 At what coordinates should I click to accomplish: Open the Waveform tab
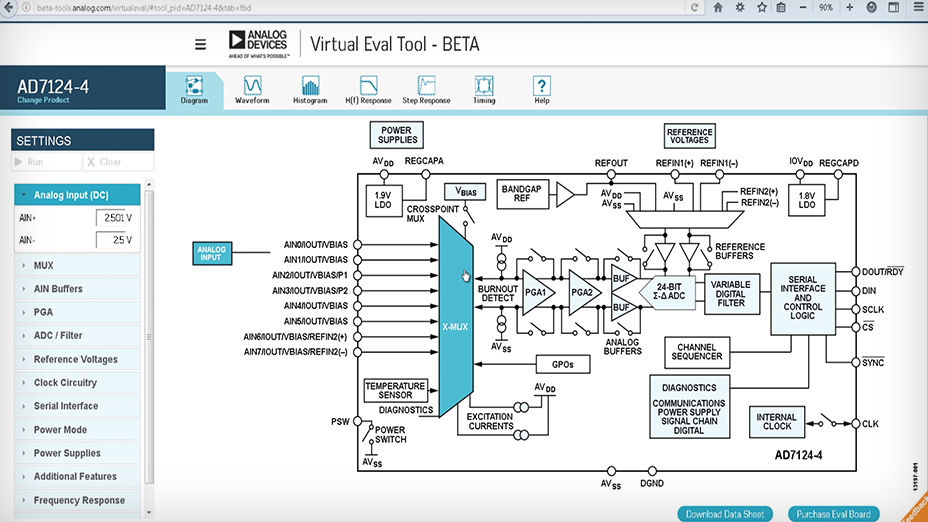tap(252, 90)
